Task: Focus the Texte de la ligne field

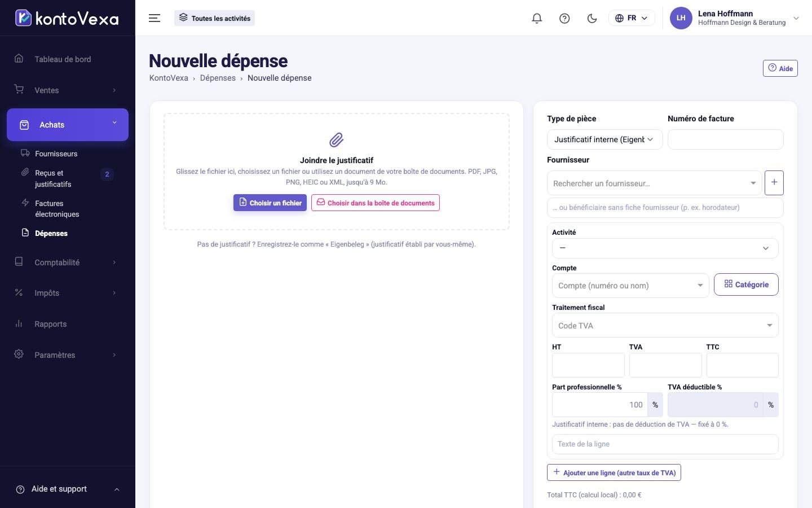Action: 665,444
